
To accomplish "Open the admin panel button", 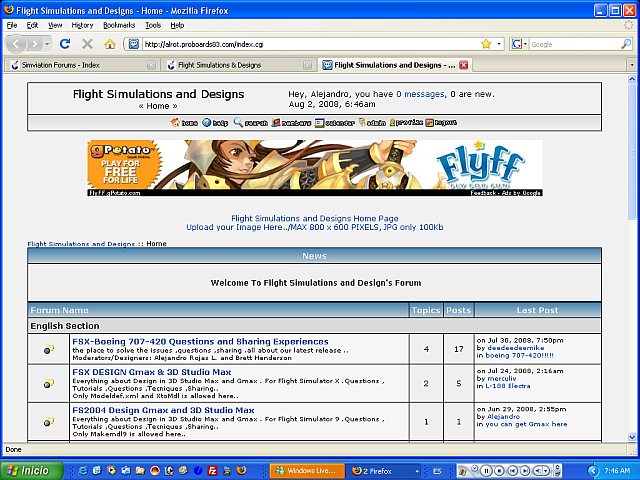I will click(x=372, y=122).
